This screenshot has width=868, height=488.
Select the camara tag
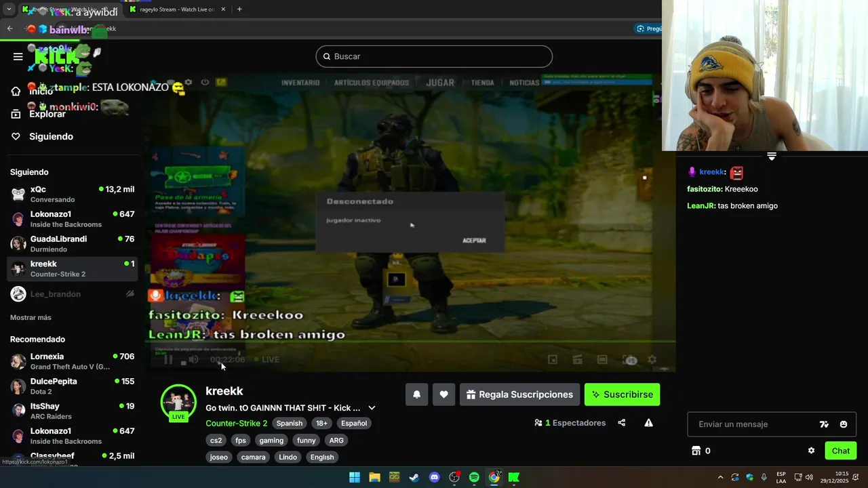click(x=254, y=457)
